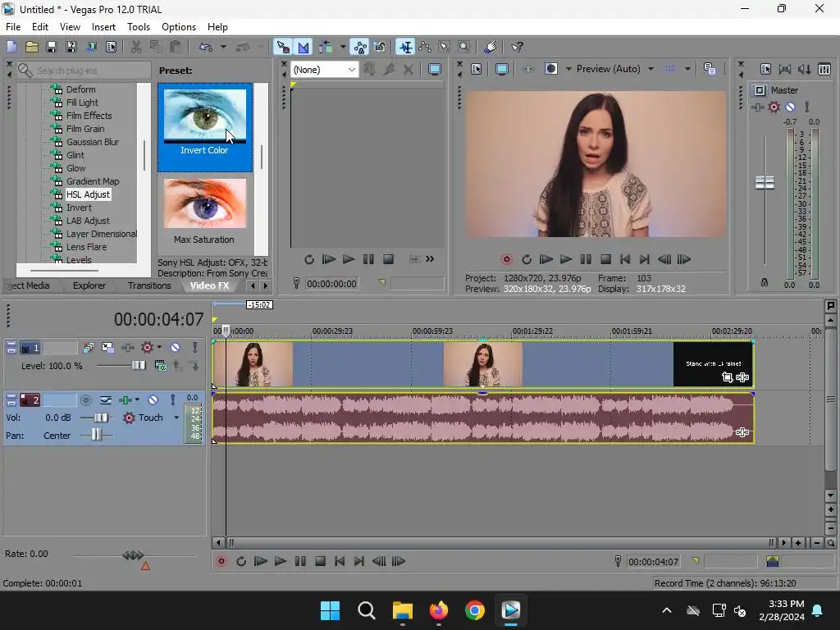Open the trimmer (None) media dropdown
This screenshot has height=630, width=840.
(x=324, y=70)
